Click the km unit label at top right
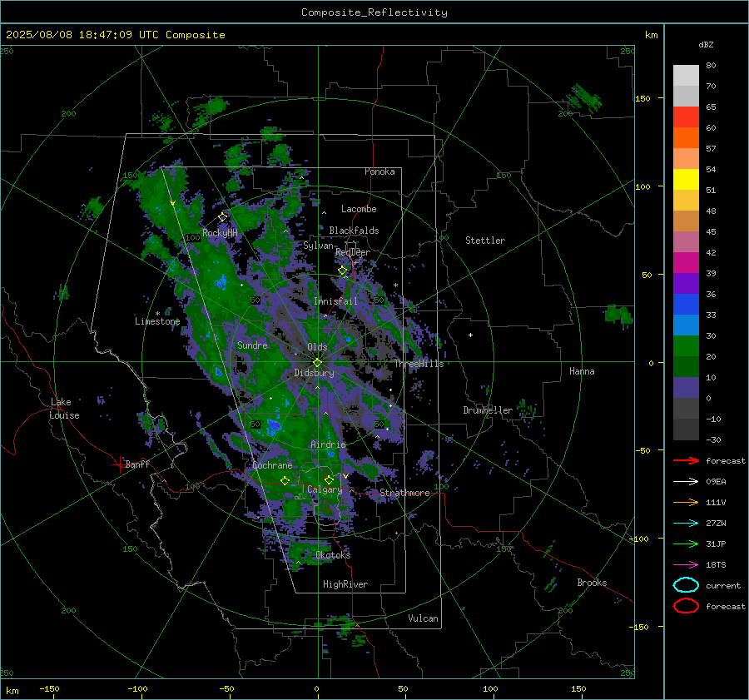This screenshot has width=749, height=700. pyautogui.click(x=651, y=35)
